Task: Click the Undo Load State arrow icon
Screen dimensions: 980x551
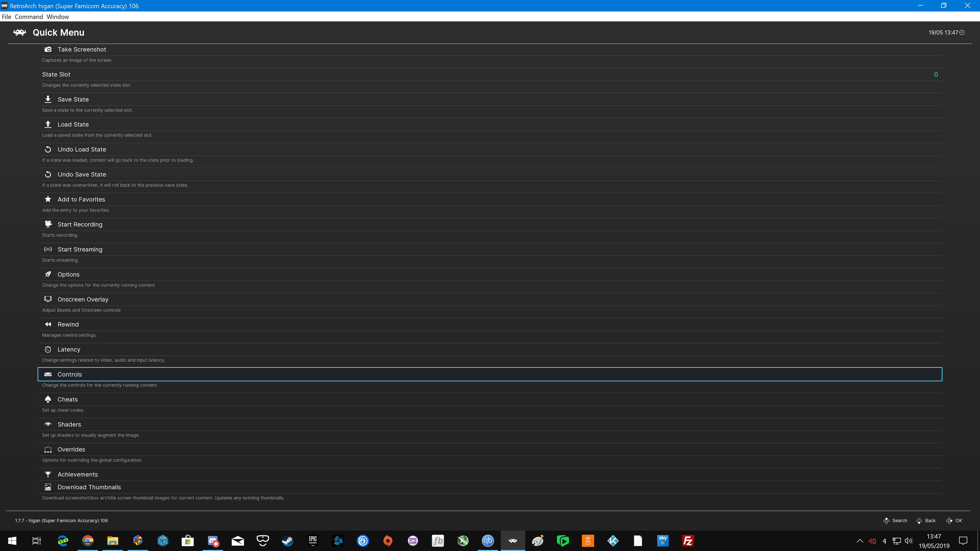Action: [48, 149]
